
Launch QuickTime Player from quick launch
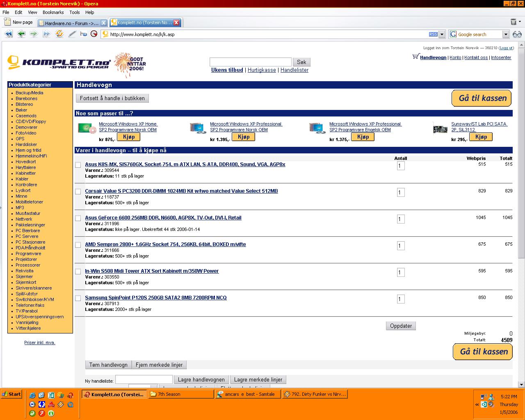coord(70,404)
